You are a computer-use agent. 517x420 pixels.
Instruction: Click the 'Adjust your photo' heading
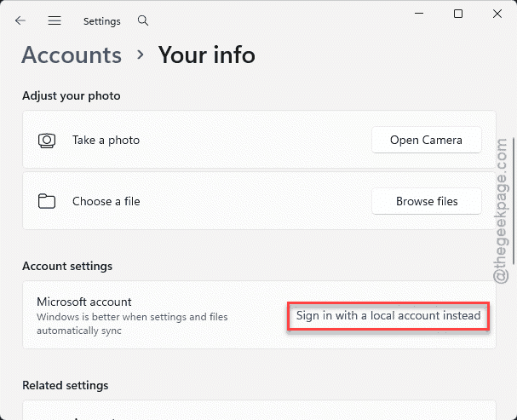coord(72,96)
